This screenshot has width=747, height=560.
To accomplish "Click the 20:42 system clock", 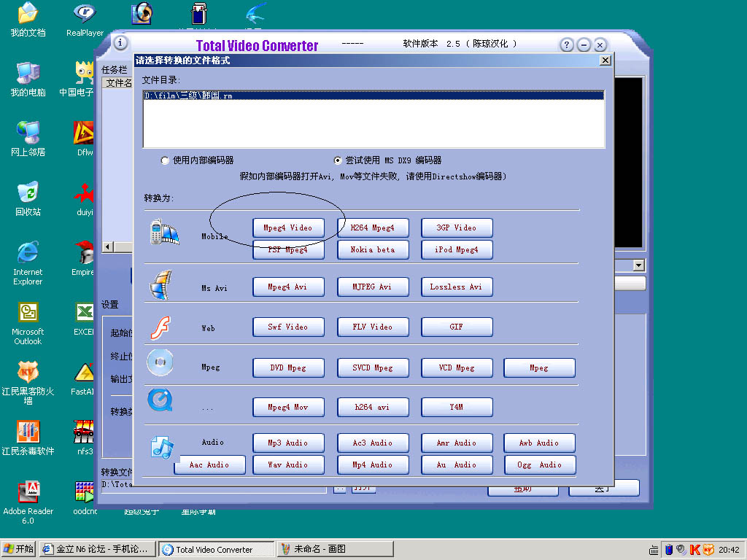I will pyautogui.click(x=729, y=550).
